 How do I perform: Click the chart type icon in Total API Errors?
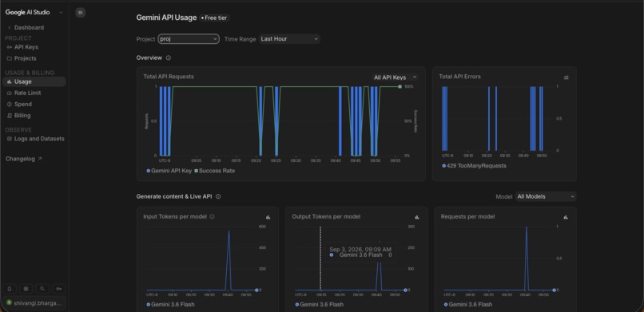coord(566,77)
